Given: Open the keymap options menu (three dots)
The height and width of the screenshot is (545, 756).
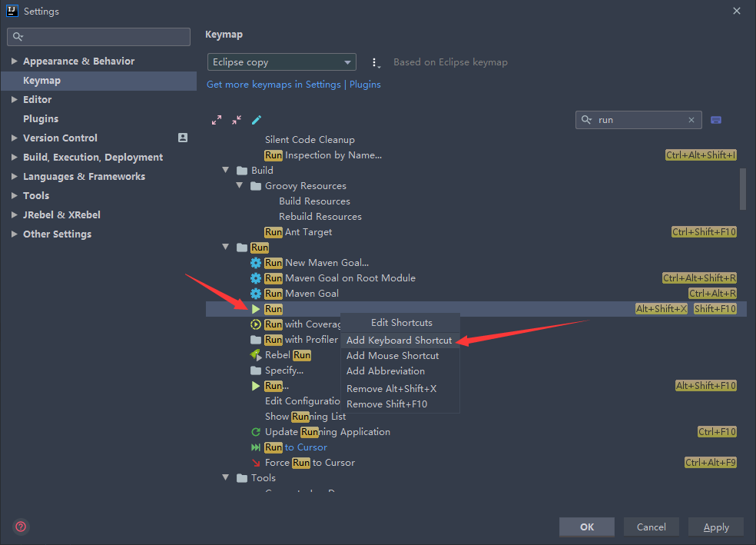Looking at the screenshot, I should (375, 63).
